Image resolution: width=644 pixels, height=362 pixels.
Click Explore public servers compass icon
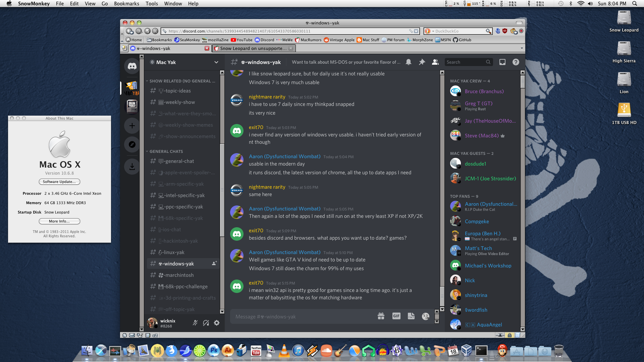[132, 144]
